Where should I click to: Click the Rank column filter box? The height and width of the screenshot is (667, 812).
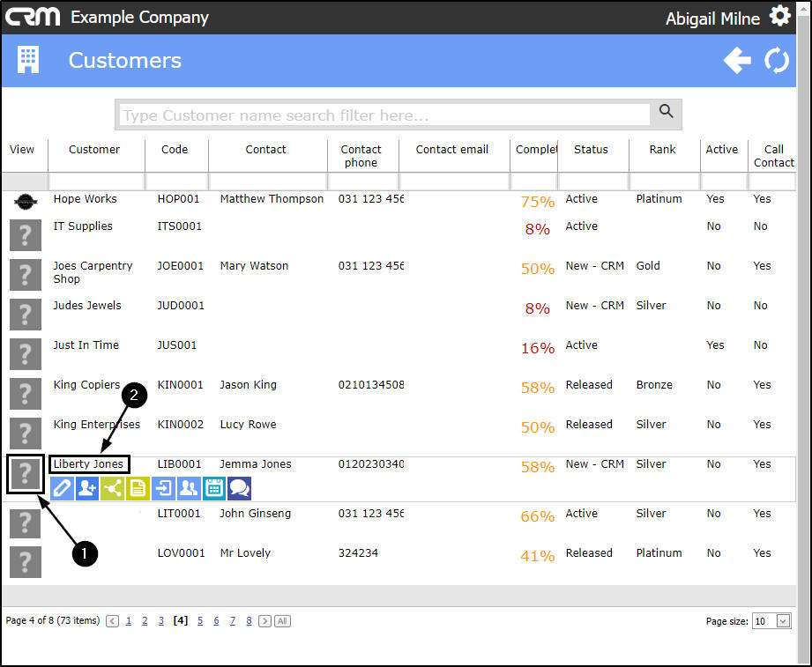click(665, 182)
